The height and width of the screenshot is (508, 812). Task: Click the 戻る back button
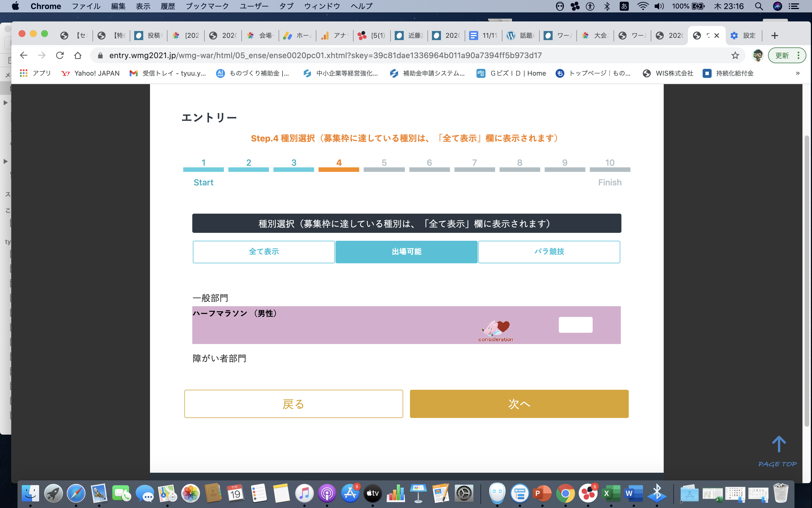pyautogui.click(x=294, y=404)
